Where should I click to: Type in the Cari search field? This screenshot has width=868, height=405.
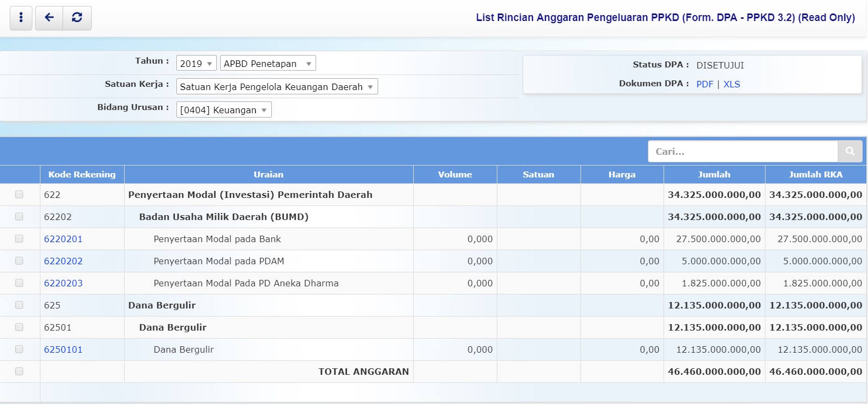pyautogui.click(x=743, y=152)
